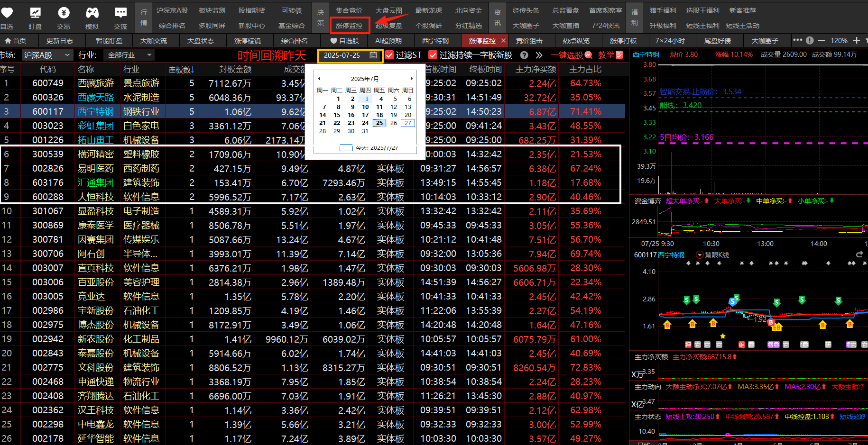Switch to the 尾盘好债 tab
The width and height of the screenshot is (868, 445).
[x=718, y=41]
